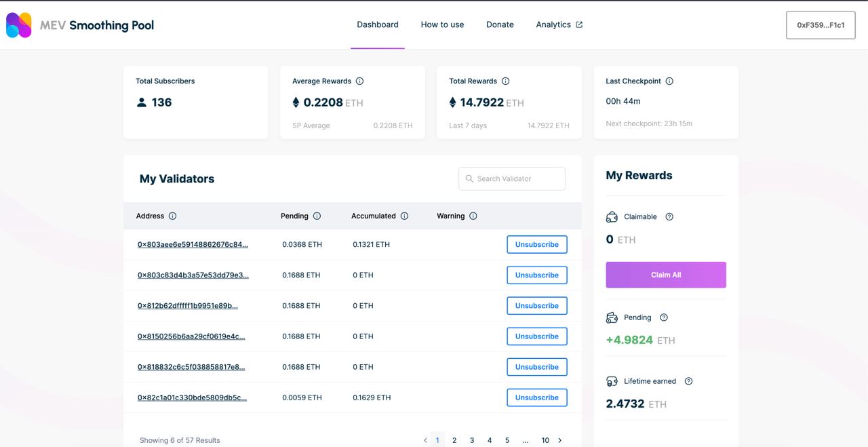Click the help icon beside Lifetime earned
Image resolution: width=868 pixels, height=447 pixels.
[x=688, y=381]
